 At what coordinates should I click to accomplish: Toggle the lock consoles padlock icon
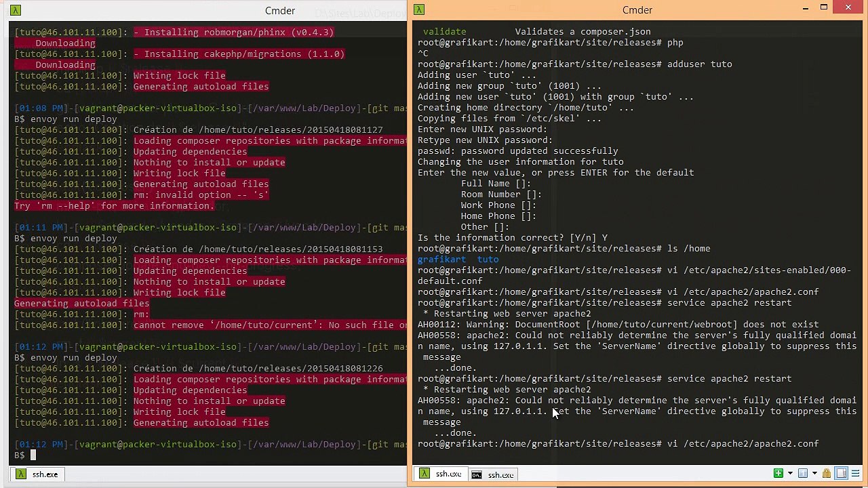(827, 473)
